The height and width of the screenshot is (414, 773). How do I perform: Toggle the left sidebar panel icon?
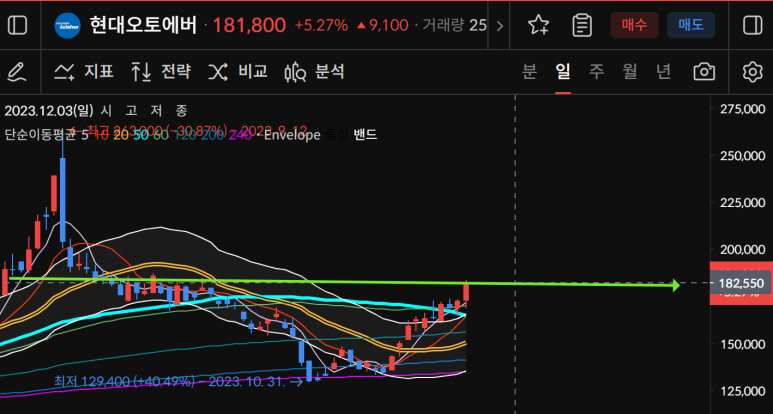(18, 25)
